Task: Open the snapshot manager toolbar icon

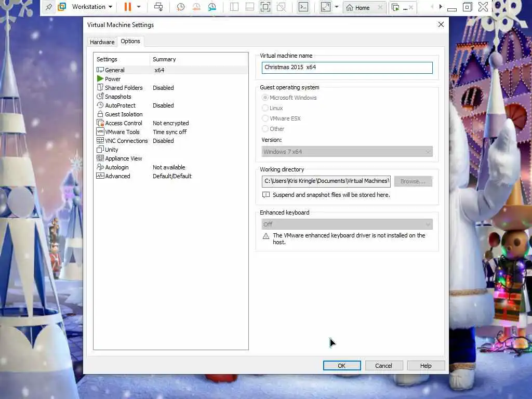Action: tap(212, 7)
